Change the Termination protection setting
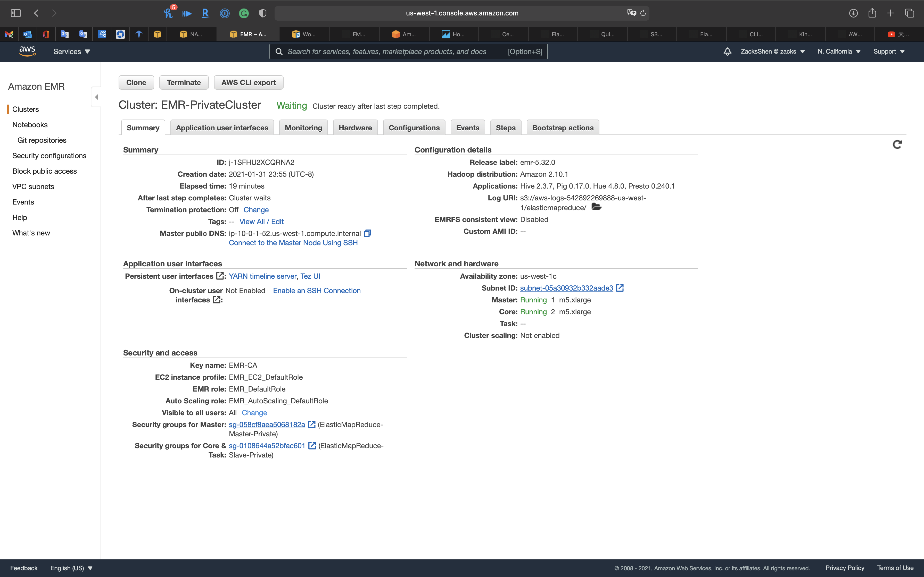 tap(256, 210)
